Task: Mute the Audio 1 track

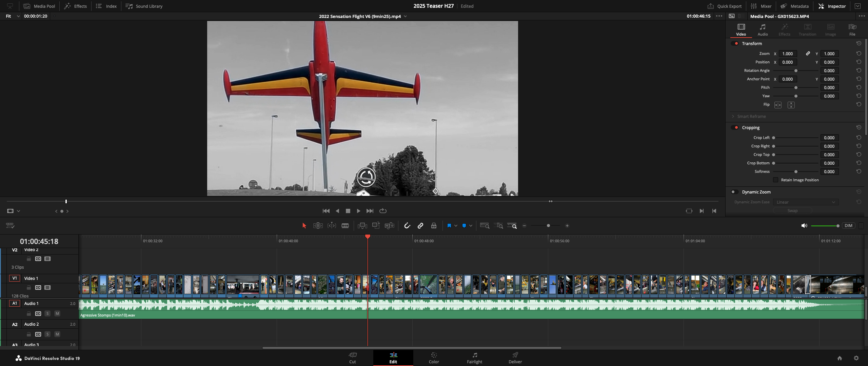Action: [57, 314]
